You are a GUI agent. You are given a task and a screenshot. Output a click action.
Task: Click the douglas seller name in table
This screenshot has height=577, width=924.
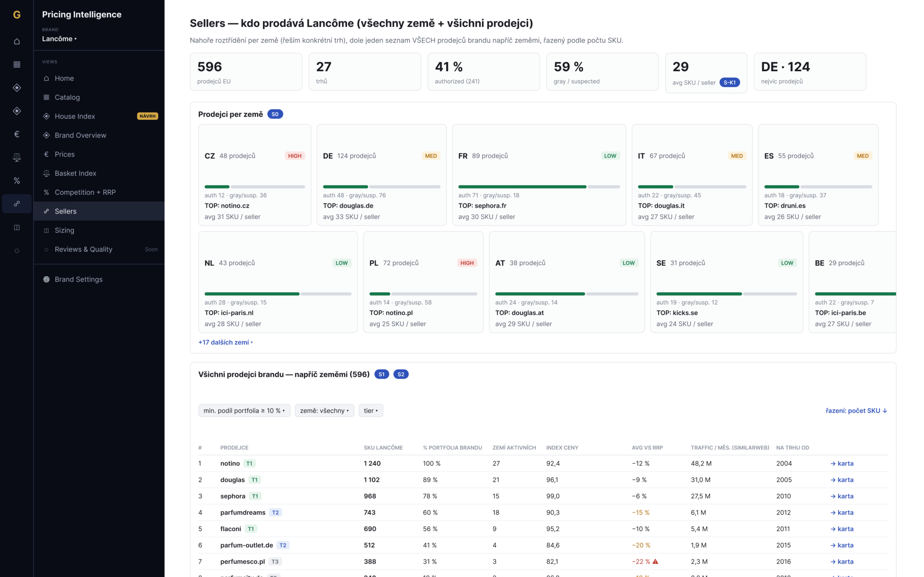[232, 480]
